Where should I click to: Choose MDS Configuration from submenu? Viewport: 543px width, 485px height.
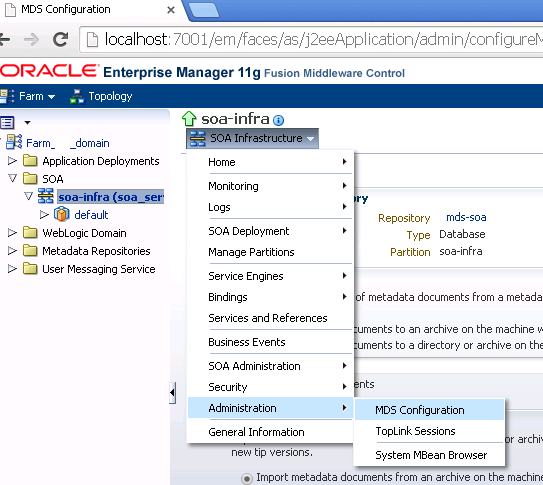pyautogui.click(x=429, y=410)
